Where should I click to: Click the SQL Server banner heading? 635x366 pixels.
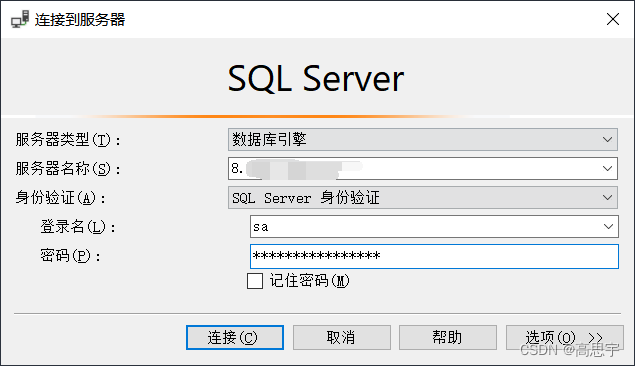(x=315, y=79)
